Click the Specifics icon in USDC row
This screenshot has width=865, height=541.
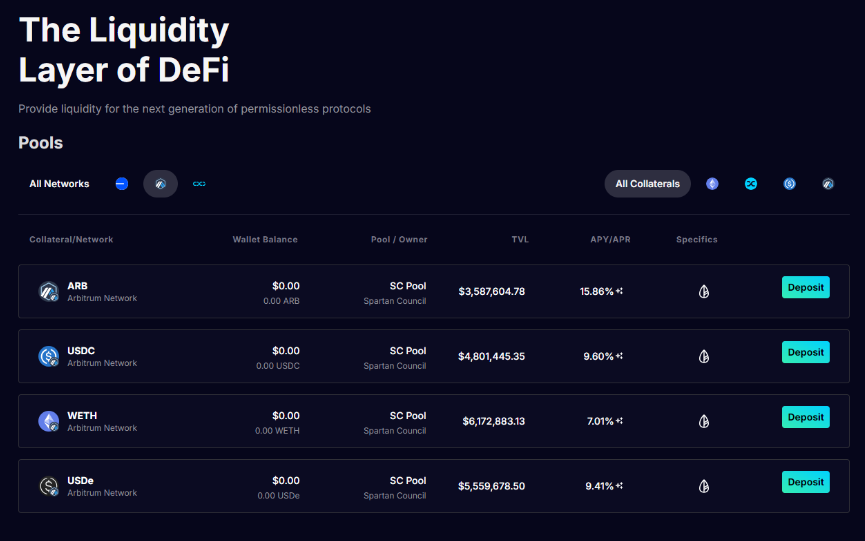(704, 356)
